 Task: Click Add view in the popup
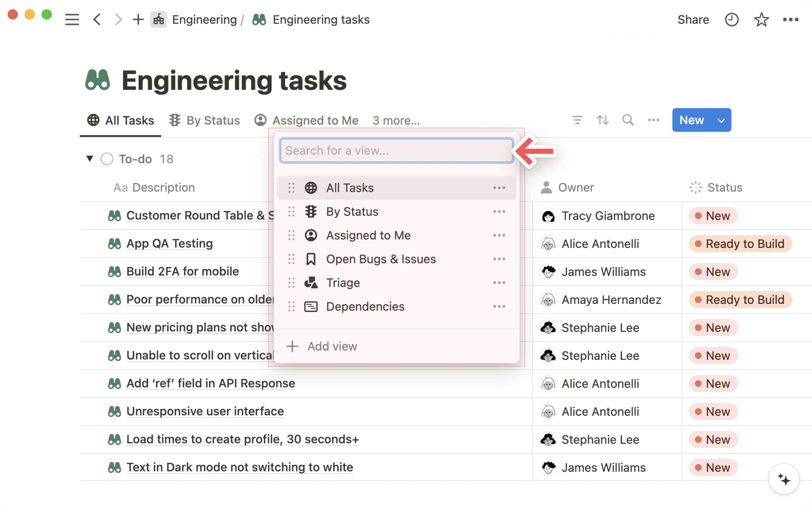(332, 346)
